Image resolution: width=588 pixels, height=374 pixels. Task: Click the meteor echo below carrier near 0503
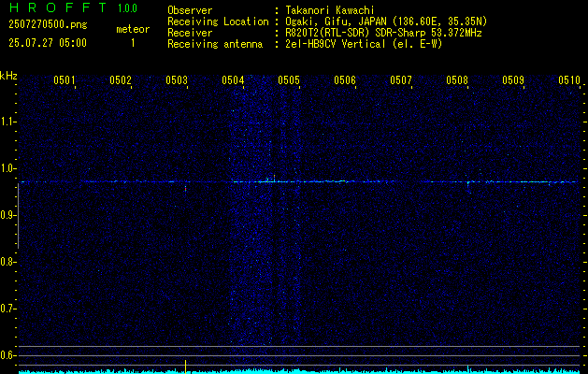click(185, 189)
